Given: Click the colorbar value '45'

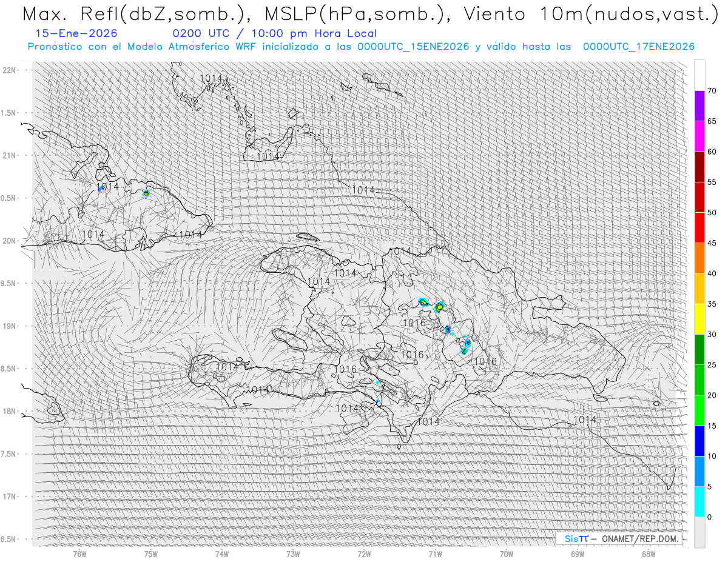Looking at the screenshot, I should [712, 243].
